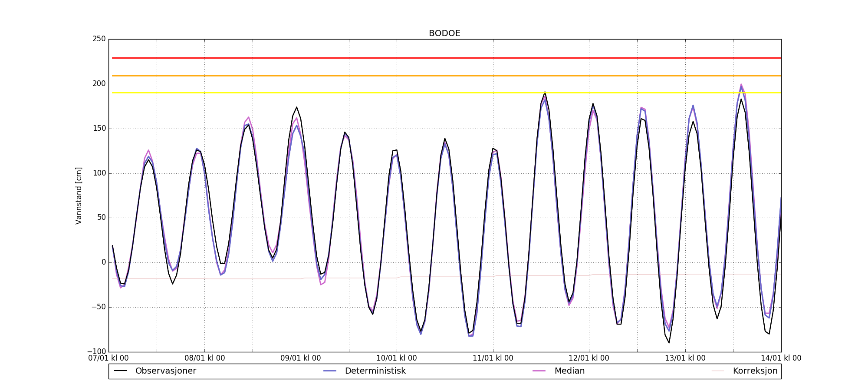Click the y-axis value 0
The height and width of the screenshot is (391, 868).
104,262
